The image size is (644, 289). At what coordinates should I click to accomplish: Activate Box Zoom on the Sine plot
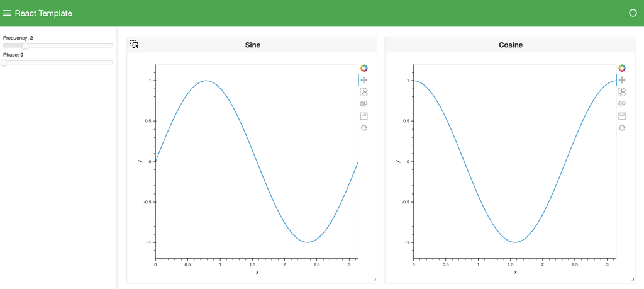coord(364,92)
